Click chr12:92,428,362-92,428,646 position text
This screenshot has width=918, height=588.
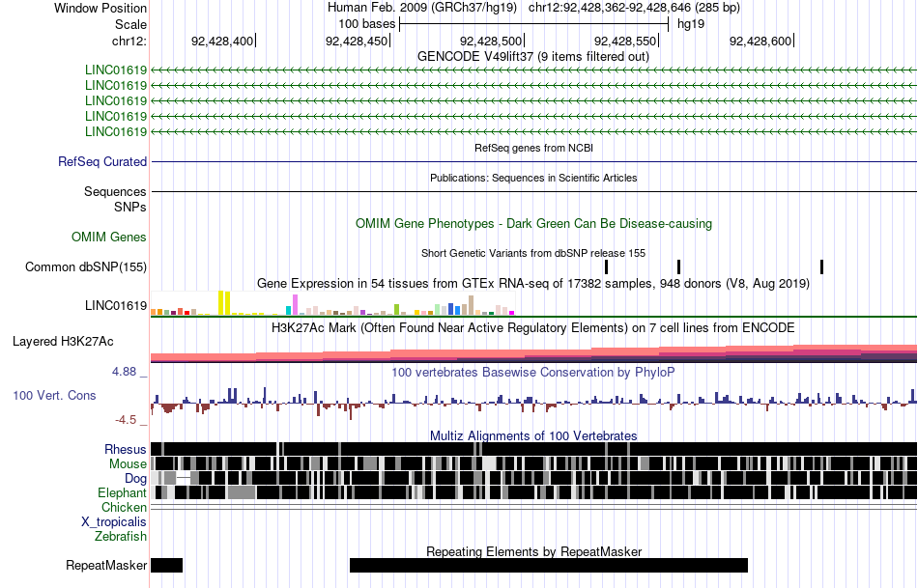(634, 8)
